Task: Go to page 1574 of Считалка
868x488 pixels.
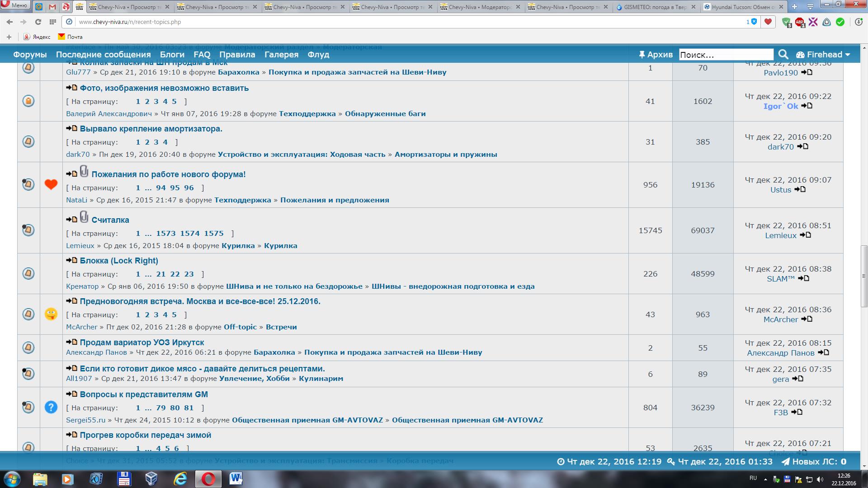Action: point(189,234)
